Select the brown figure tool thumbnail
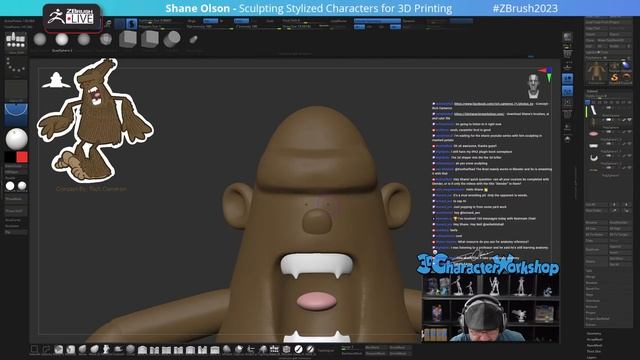The image size is (640, 360). click(x=596, y=72)
